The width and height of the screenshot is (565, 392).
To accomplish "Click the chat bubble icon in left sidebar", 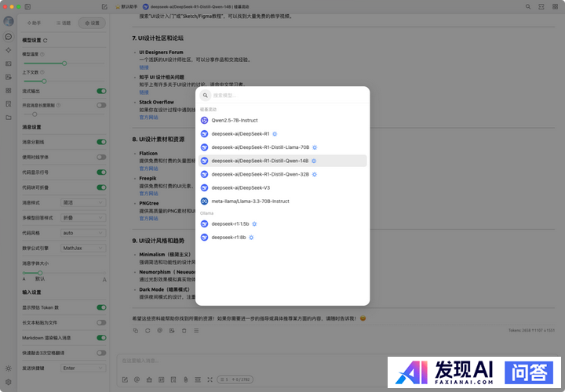I will coord(8,36).
